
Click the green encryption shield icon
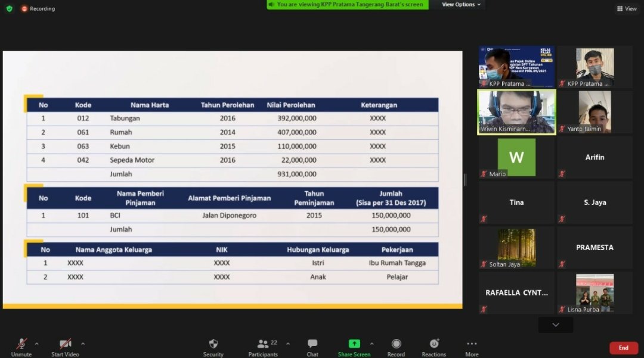(x=9, y=9)
